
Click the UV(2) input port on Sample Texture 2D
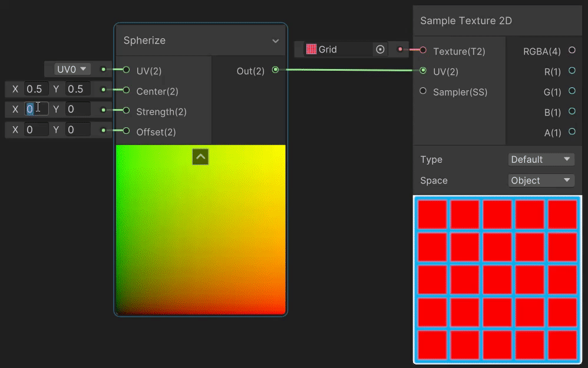click(423, 71)
